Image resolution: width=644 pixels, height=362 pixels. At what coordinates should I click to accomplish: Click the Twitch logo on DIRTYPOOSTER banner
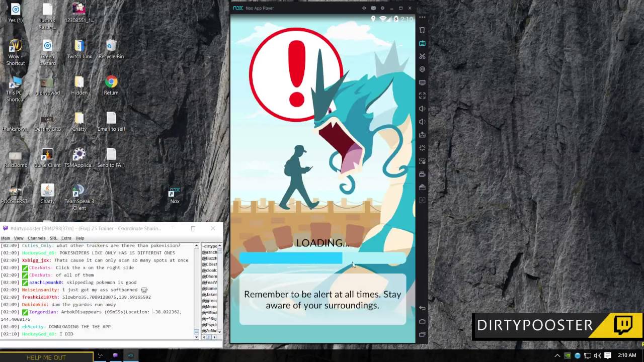(623, 325)
